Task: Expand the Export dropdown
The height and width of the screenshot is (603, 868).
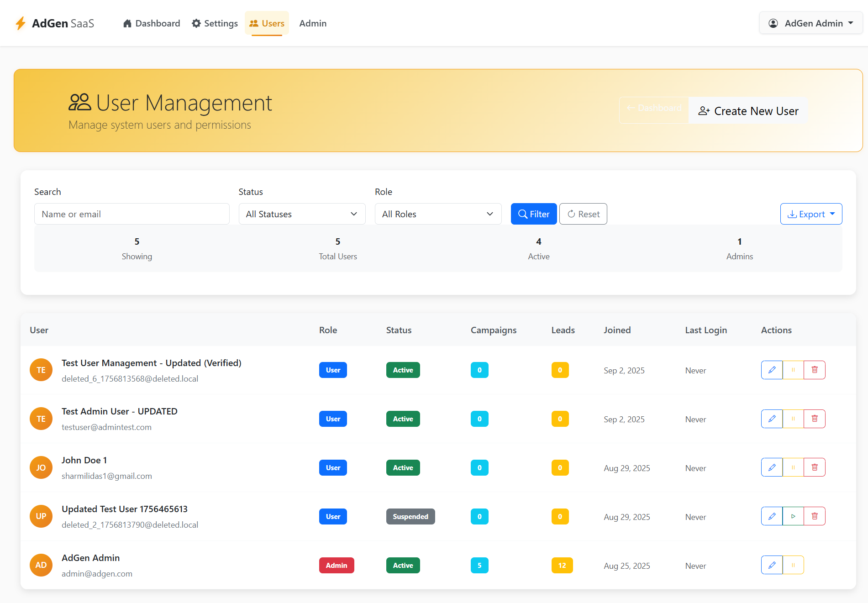Action: [x=811, y=214]
